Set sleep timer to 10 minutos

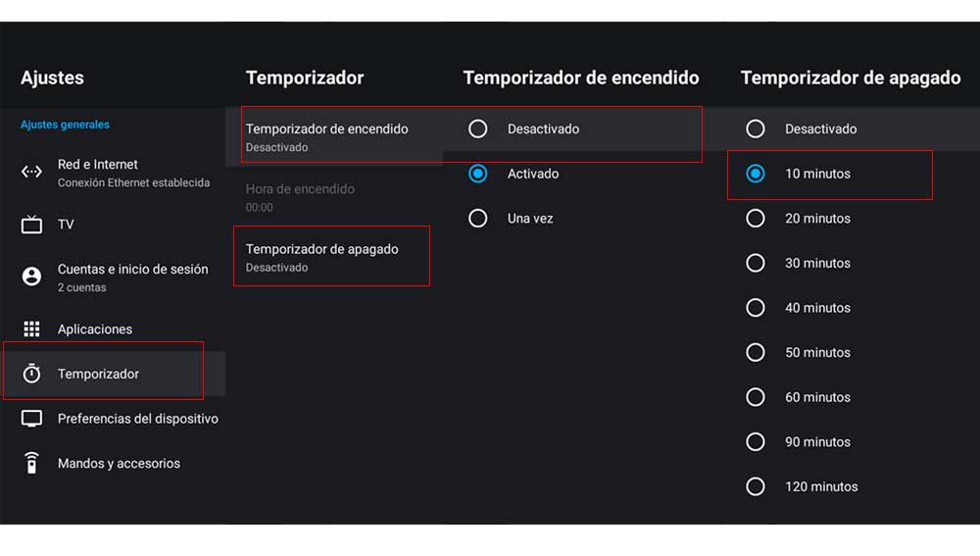756,174
